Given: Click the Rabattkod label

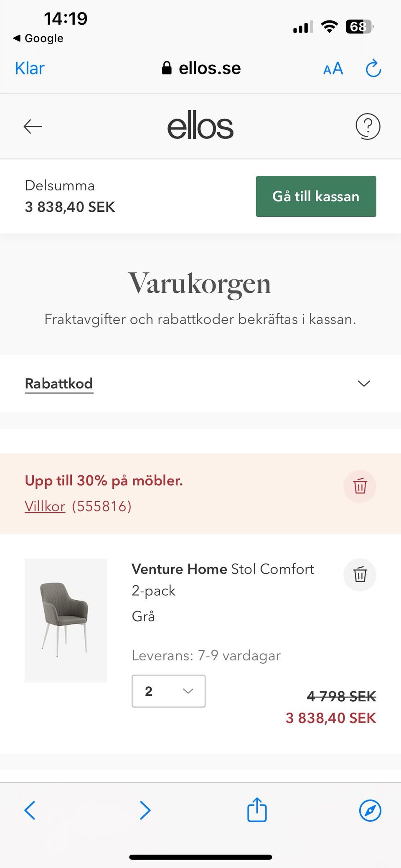Looking at the screenshot, I should [59, 383].
